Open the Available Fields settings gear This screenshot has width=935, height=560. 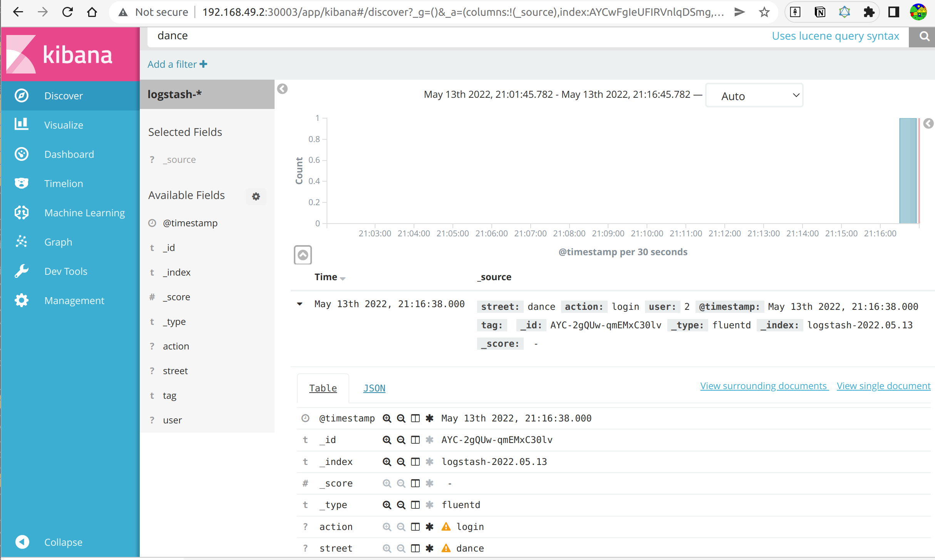256,196
